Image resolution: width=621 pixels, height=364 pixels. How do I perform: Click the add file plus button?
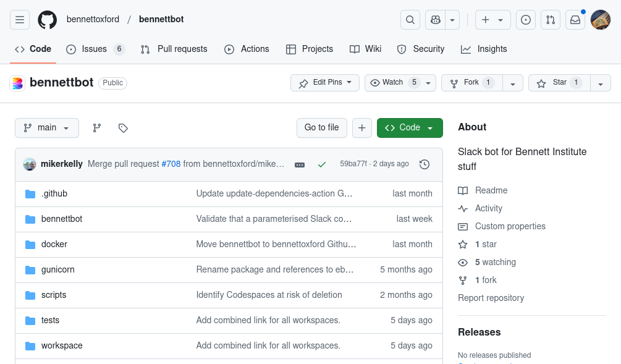362,128
